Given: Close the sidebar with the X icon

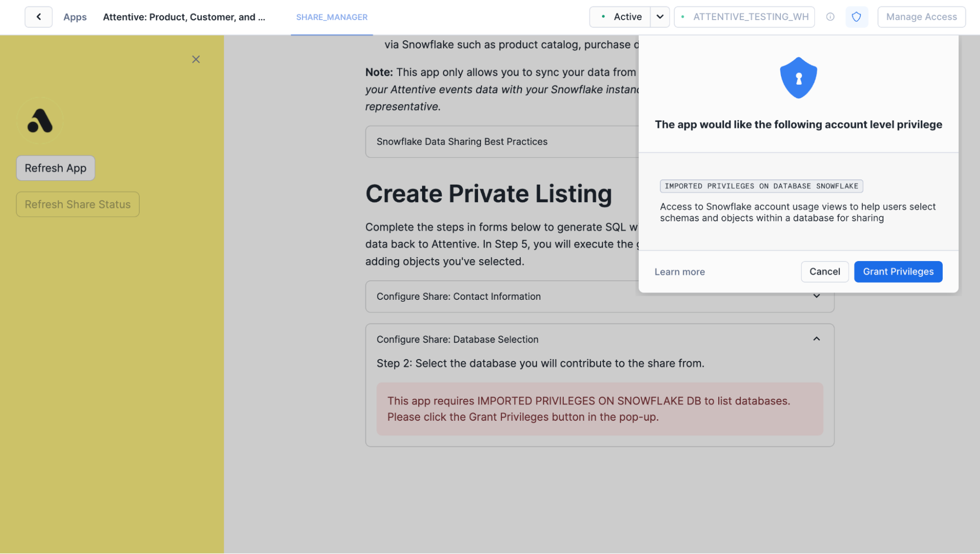Looking at the screenshot, I should tap(196, 59).
